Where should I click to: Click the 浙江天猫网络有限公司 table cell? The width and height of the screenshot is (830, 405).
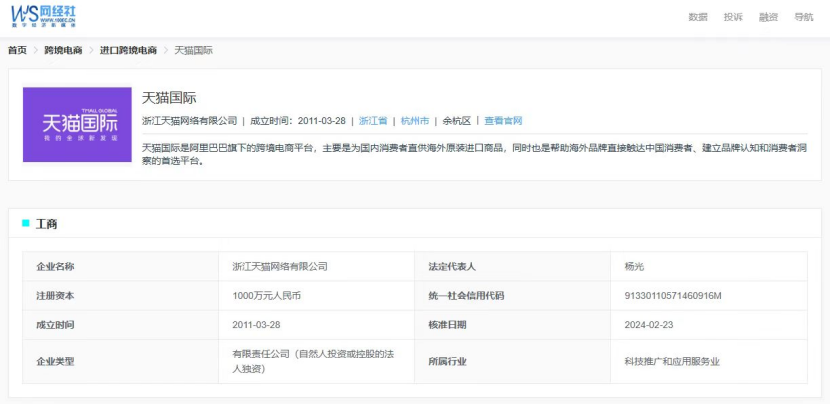[317, 266]
